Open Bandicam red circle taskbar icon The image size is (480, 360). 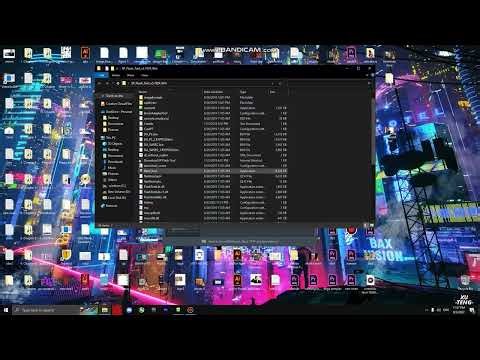click(190, 310)
